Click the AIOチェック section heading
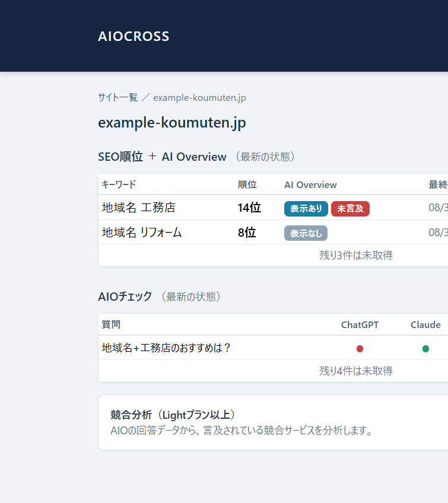 (x=125, y=297)
